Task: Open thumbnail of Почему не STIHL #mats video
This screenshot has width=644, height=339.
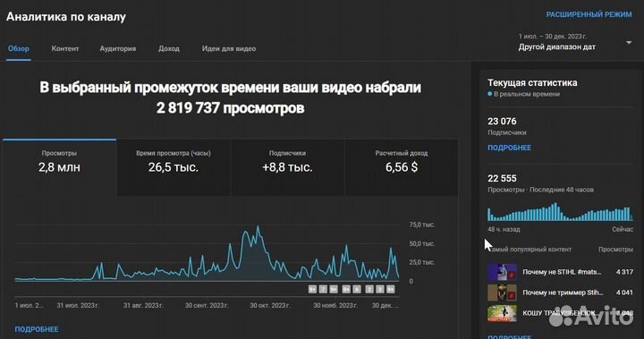Action: (502, 272)
